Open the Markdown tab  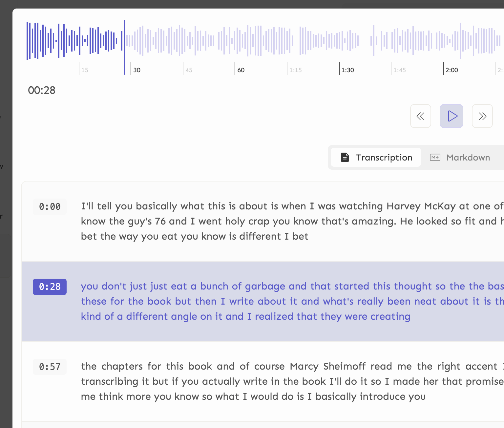[460, 158]
